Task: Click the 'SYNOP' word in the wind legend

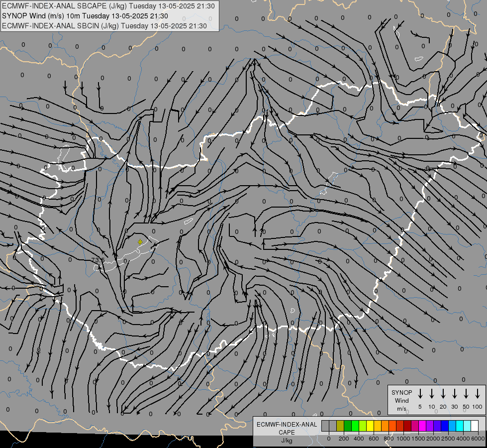Action: [x=401, y=392]
